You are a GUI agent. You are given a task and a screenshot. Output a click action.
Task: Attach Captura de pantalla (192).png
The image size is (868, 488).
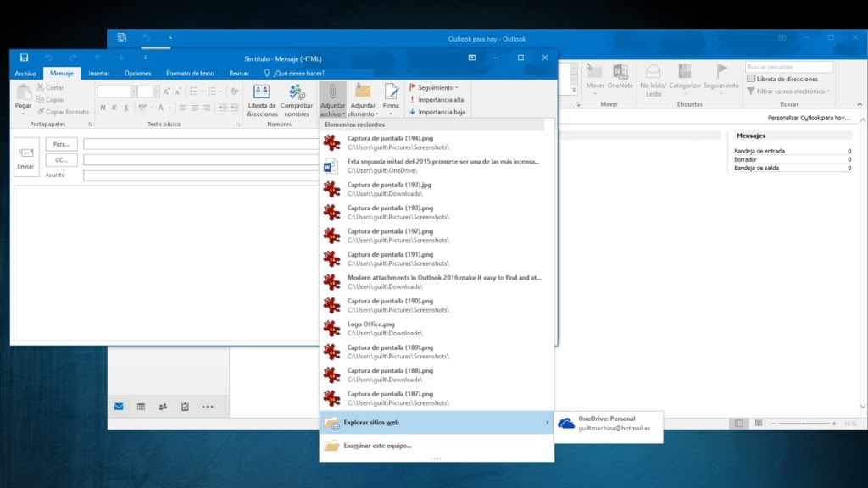coord(437,236)
